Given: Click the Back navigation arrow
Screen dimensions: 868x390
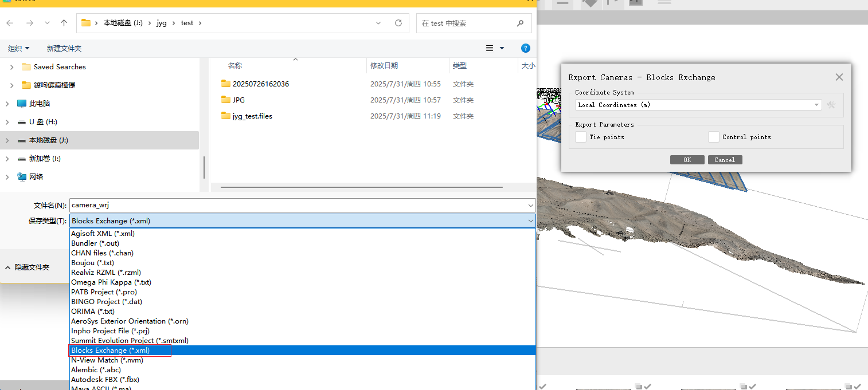Looking at the screenshot, I should tap(10, 23).
